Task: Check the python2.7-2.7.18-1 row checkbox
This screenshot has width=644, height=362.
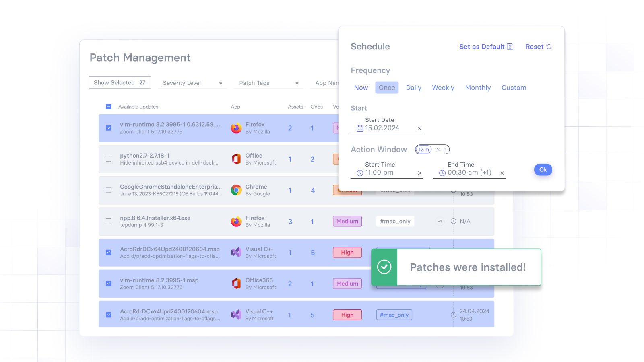Action: pyautogui.click(x=108, y=159)
